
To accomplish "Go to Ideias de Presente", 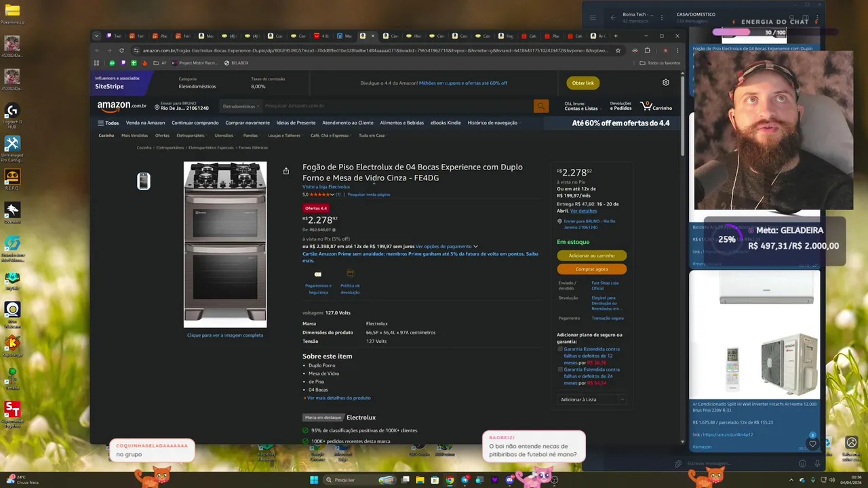I will (x=296, y=123).
